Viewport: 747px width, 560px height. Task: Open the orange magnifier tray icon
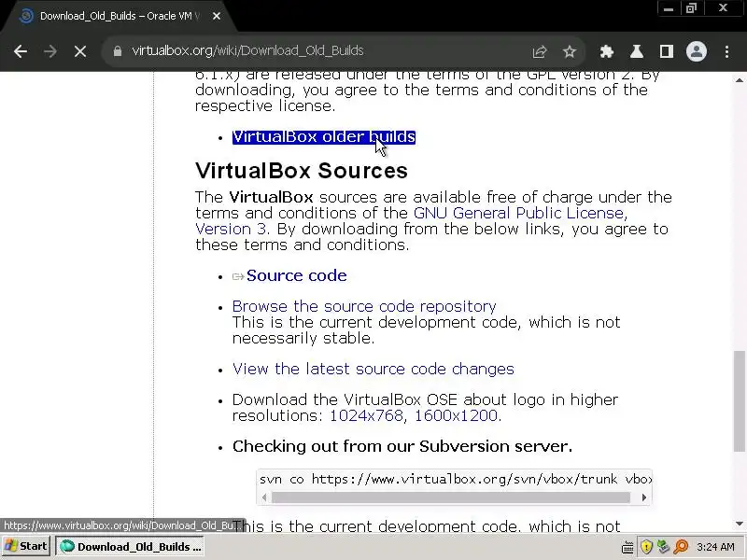pos(682,547)
